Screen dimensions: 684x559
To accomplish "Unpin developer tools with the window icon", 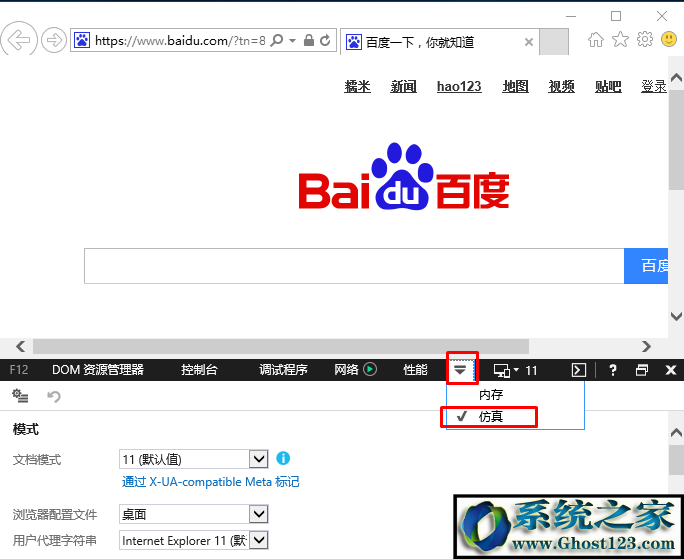I will point(642,370).
